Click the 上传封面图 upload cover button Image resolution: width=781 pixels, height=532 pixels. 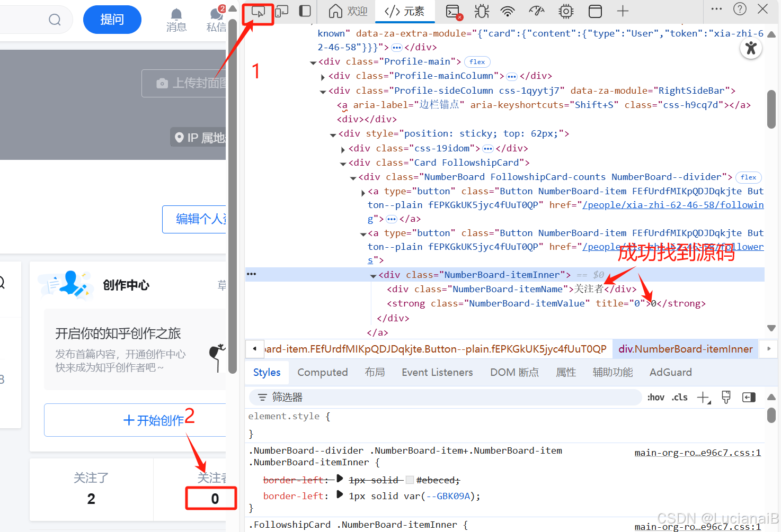click(184, 83)
